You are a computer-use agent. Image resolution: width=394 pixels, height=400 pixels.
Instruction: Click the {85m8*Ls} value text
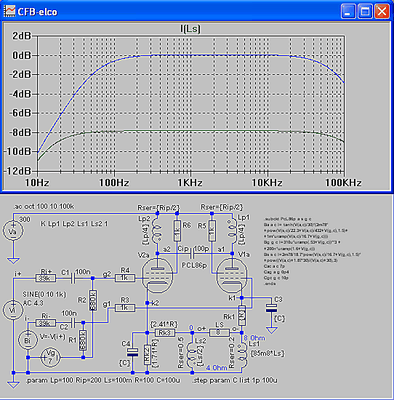[x=268, y=353]
